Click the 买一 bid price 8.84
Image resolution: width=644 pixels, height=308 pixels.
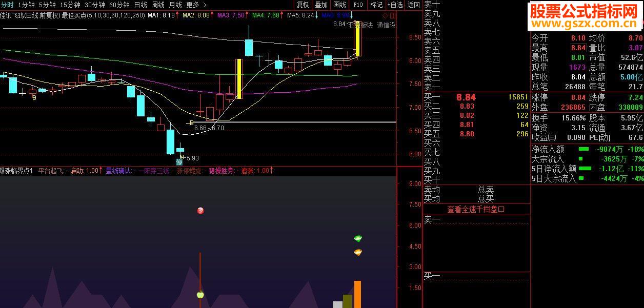(466, 97)
